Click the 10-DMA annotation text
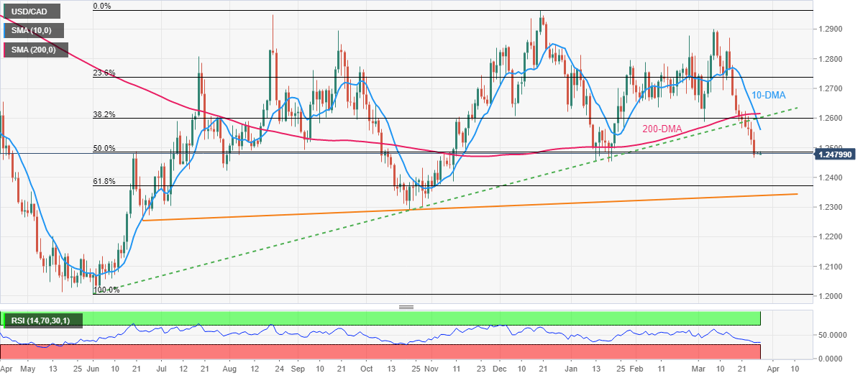This screenshot has width=868, height=378. 767,95
